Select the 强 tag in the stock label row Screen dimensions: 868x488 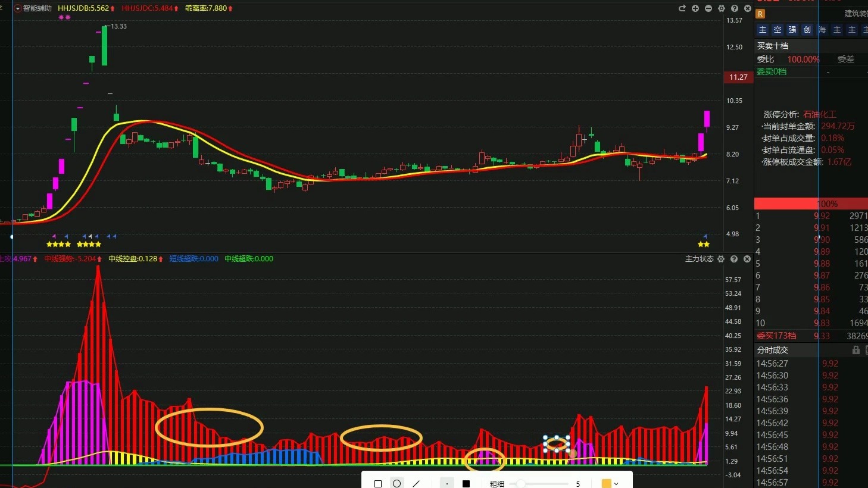click(792, 30)
